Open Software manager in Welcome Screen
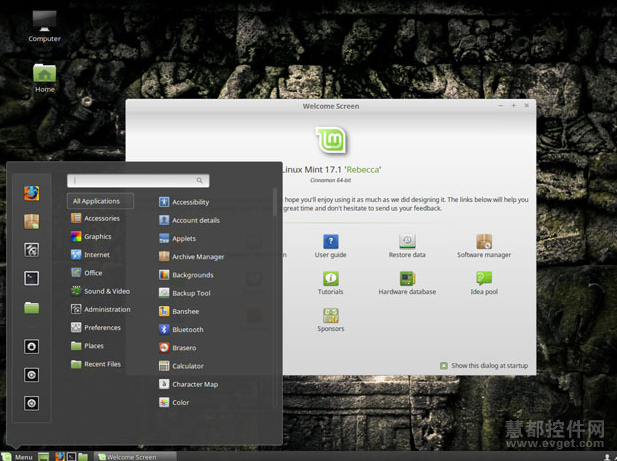Screen dimensions: 617x461 [x=484, y=246]
